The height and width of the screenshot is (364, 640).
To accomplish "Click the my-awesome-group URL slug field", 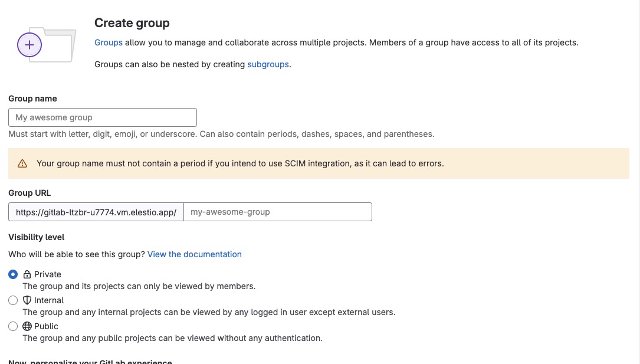I will coord(277,212).
